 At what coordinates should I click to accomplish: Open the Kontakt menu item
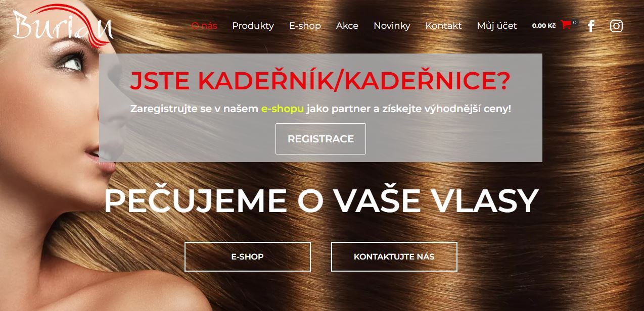tap(443, 26)
